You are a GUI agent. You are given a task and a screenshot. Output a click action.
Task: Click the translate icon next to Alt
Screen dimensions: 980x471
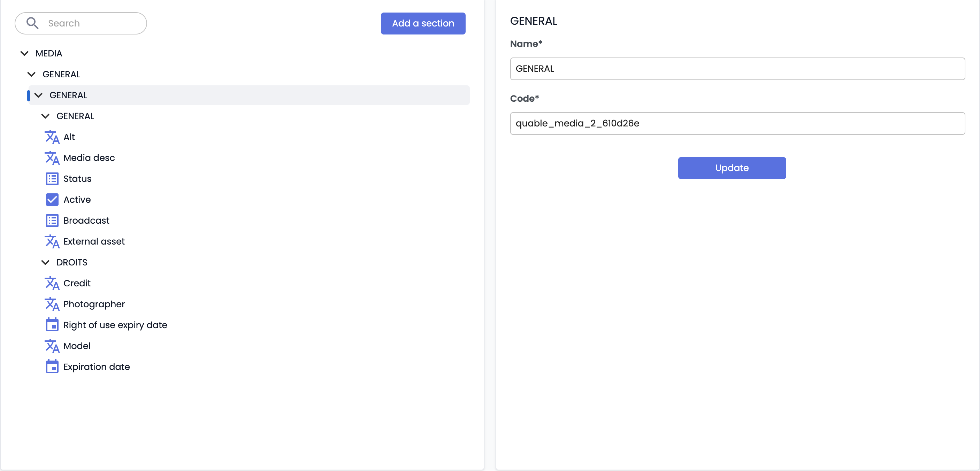click(x=52, y=137)
